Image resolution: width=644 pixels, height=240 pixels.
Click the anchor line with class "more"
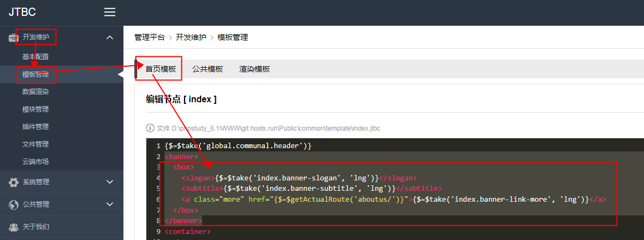pos(394,200)
